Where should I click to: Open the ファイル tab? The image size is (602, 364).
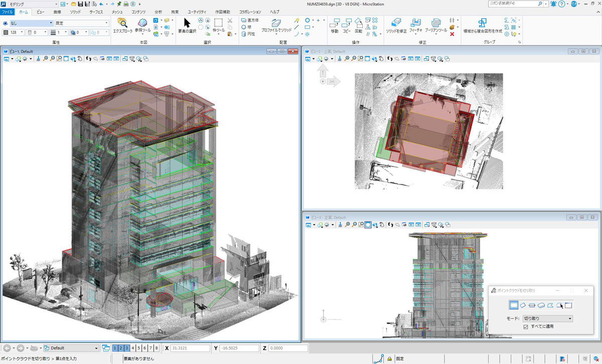point(8,12)
